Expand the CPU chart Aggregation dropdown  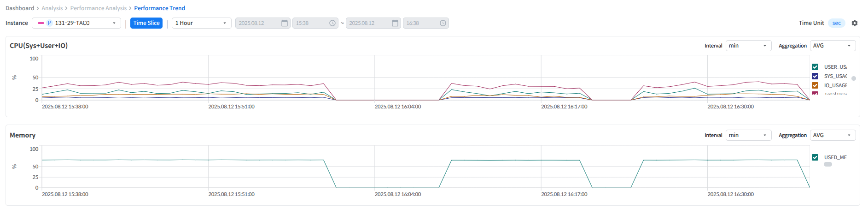point(832,46)
